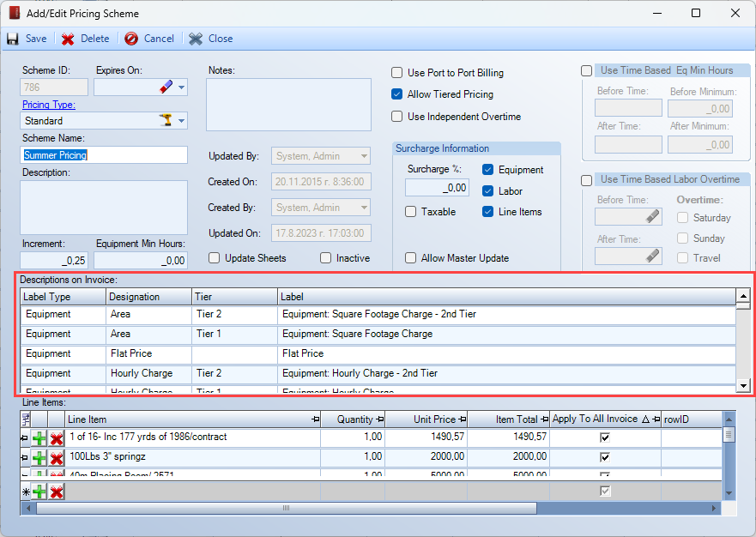Cancel the current edits in the toolbar
This screenshot has height=537, width=756.
click(x=149, y=39)
